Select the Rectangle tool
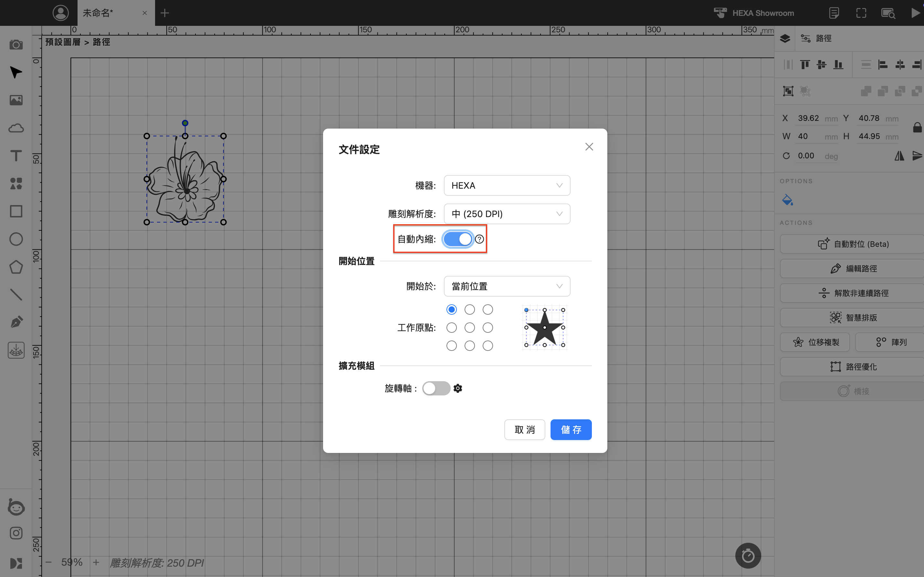The width and height of the screenshot is (924, 577). (x=16, y=211)
